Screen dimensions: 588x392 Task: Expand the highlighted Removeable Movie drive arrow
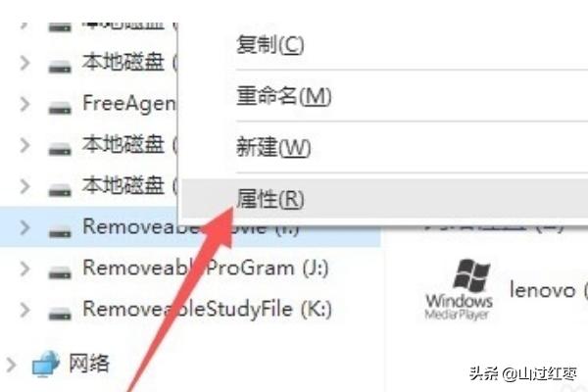pyautogui.click(x=24, y=227)
